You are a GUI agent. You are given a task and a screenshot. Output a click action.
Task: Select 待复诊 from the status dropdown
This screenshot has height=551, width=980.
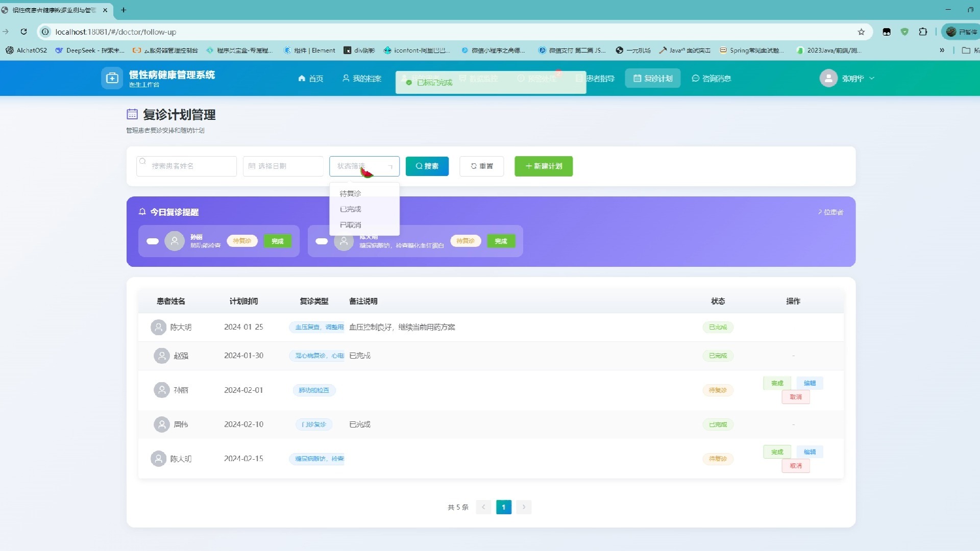tap(350, 193)
